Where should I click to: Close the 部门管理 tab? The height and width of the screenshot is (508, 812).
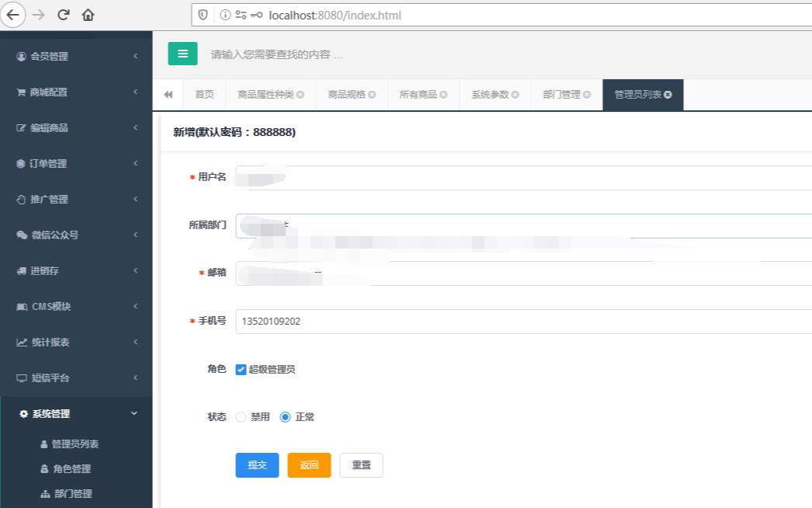(587, 94)
